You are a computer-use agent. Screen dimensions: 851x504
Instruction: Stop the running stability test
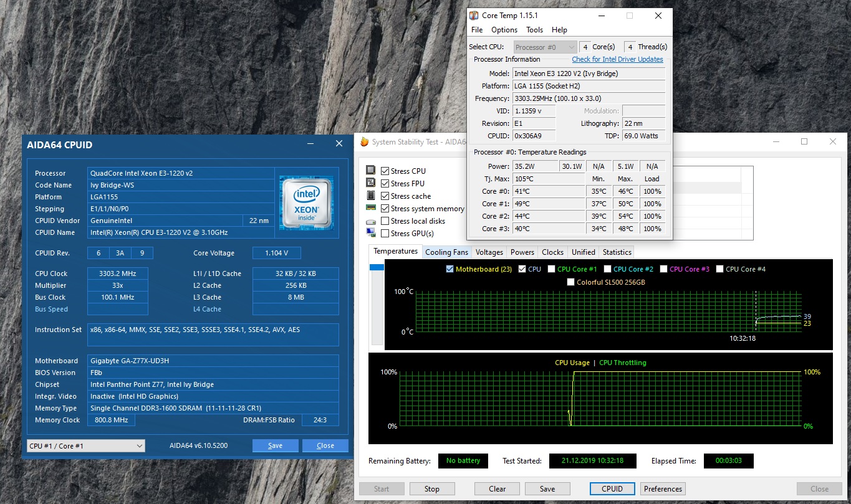[x=432, y=489]
